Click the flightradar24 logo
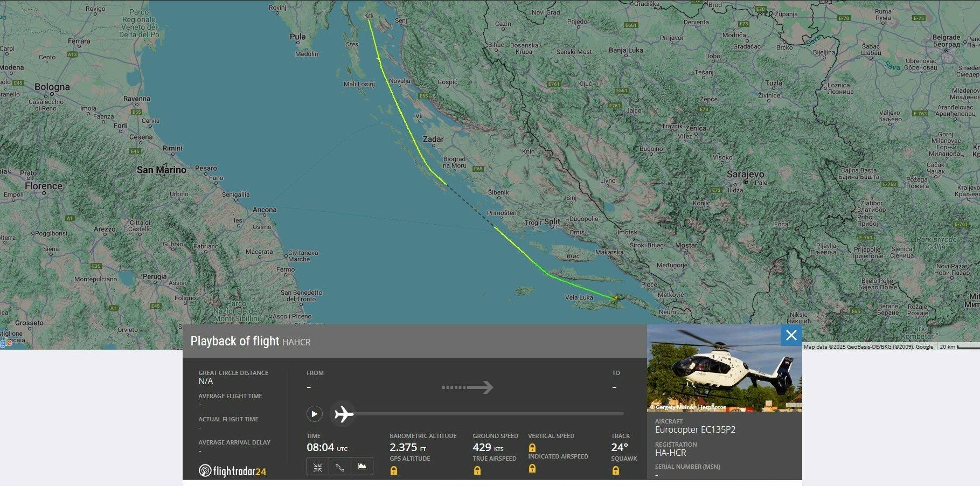Screen dimensions: 980x486 233,471
